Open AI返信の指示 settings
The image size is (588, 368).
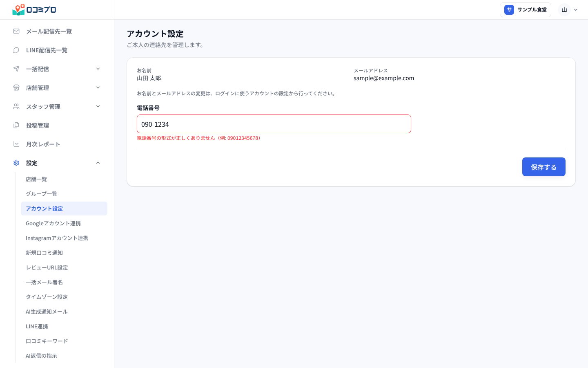point(64,356)
